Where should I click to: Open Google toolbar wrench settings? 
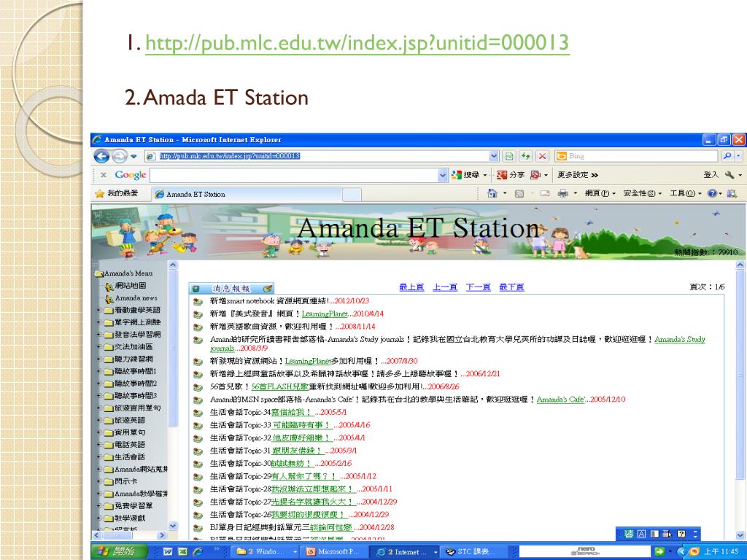[729, 175]
